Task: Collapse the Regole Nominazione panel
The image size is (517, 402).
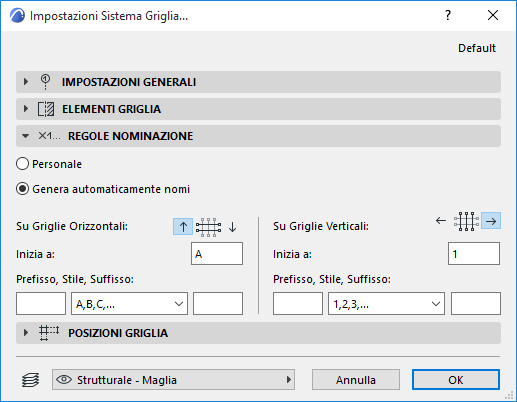Action: [258, 136]
